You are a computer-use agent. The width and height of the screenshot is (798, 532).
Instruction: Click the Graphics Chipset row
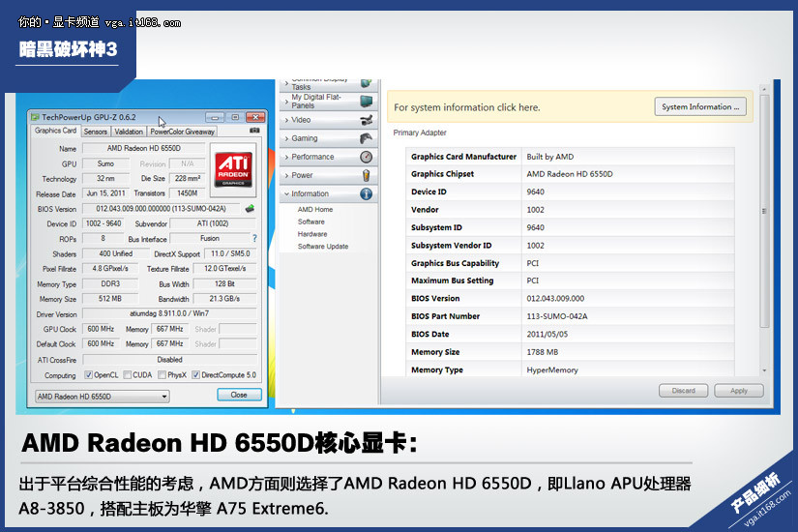point(570,174)
